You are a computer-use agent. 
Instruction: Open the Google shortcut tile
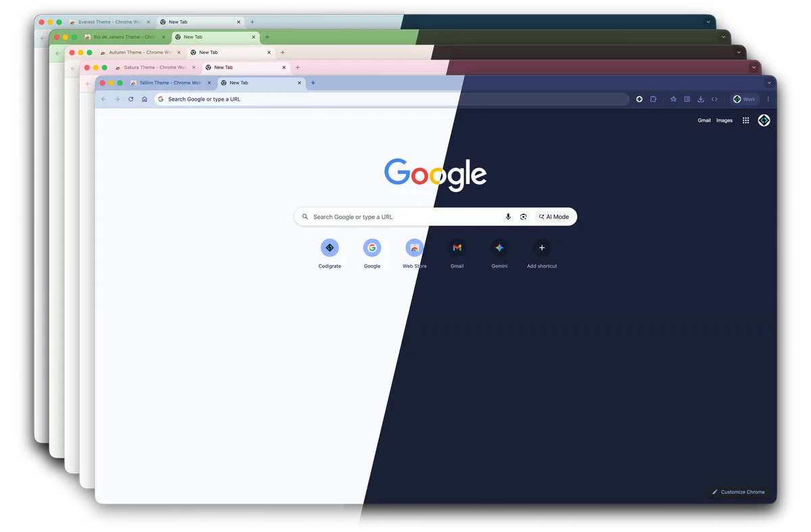coord(372,248)
